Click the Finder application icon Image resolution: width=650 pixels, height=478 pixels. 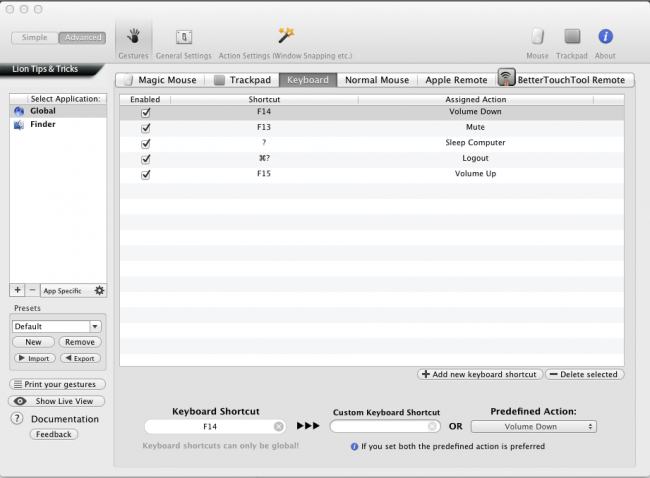[x=19, y=124]
